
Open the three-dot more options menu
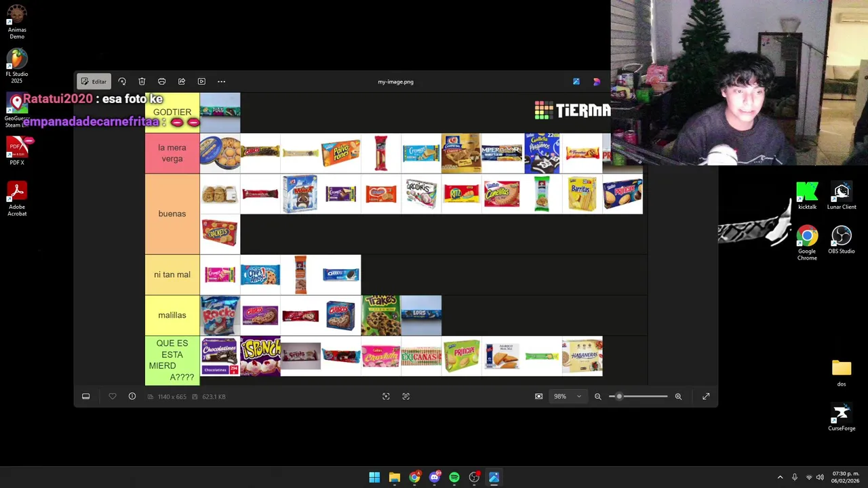[x=221, y=81]
